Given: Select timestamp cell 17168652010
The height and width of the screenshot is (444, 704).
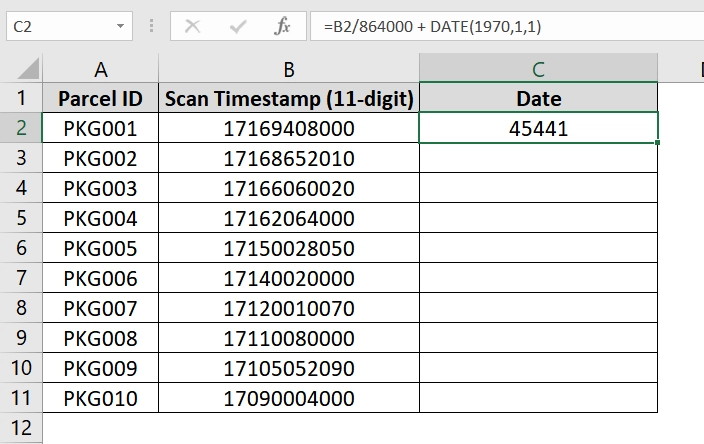Looking at the screenshot, I should pos(289,158).
